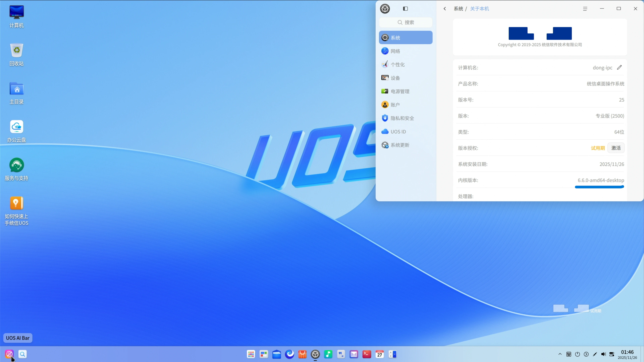Click the 搜索 search field
The image size is (644, 362).
(406, 22)
